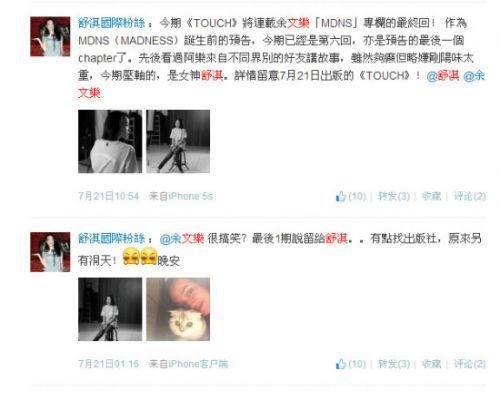This screenshot has width=500, height=400.
Task: View seated-on-stool photo in second post
Action: click(x=110, y=309)
